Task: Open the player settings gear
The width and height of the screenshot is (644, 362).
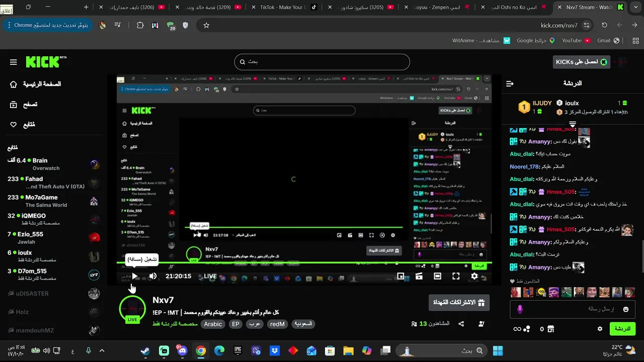Action: [x=474, y=276]
